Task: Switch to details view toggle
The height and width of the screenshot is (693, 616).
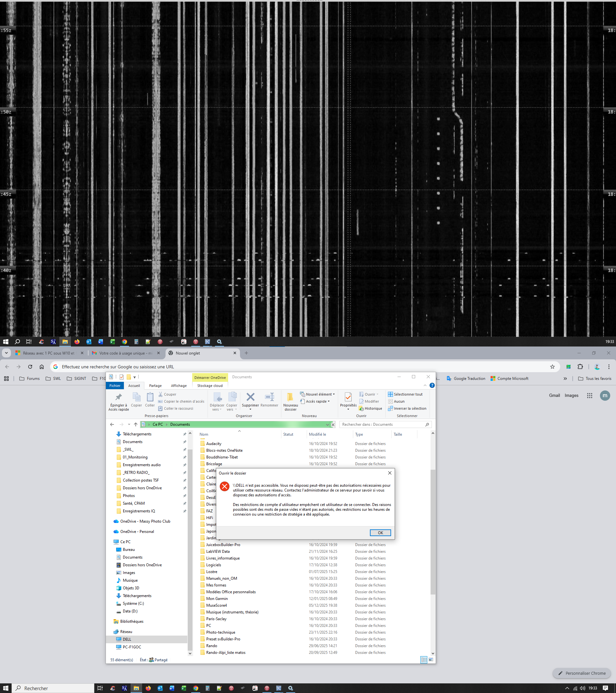Action: 424,660
